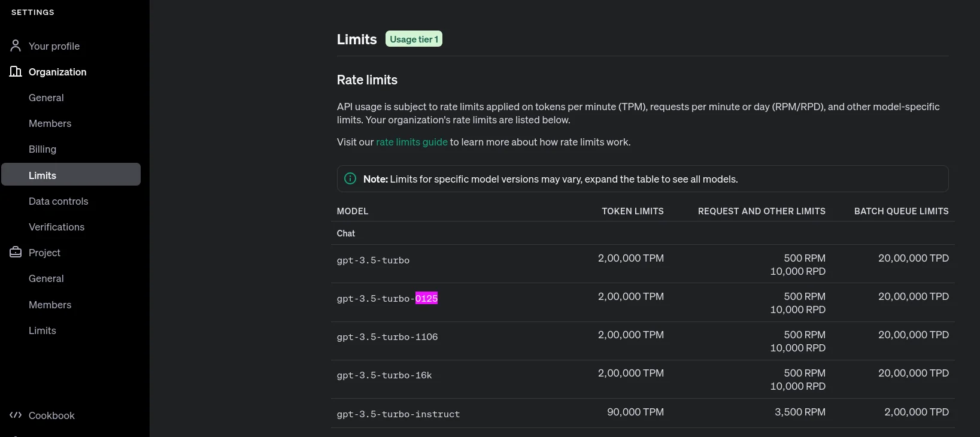Go to organization Members page

(50, 123)
